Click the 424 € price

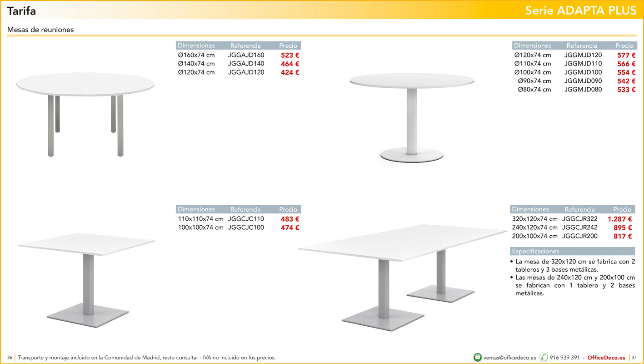coord(290,73)
